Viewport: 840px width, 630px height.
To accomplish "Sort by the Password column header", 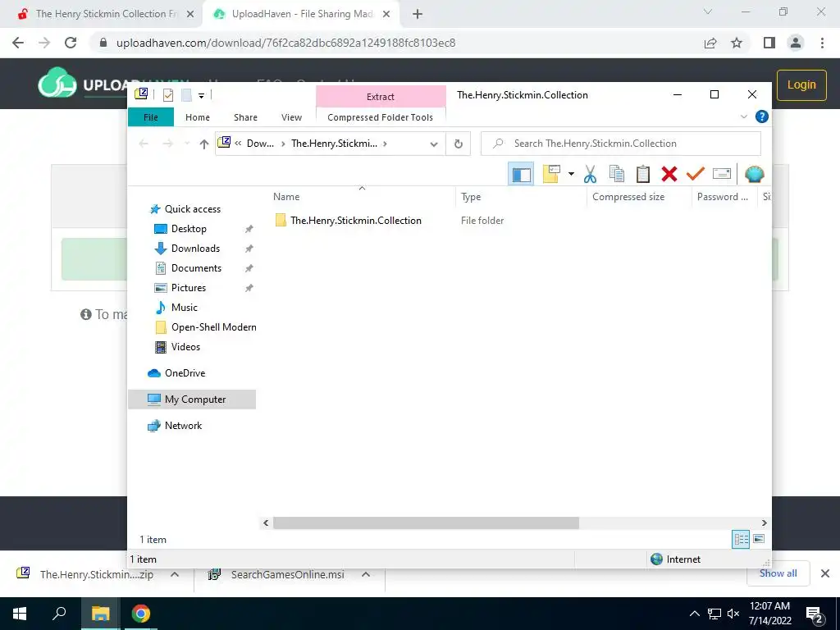I will pos(722,197).
